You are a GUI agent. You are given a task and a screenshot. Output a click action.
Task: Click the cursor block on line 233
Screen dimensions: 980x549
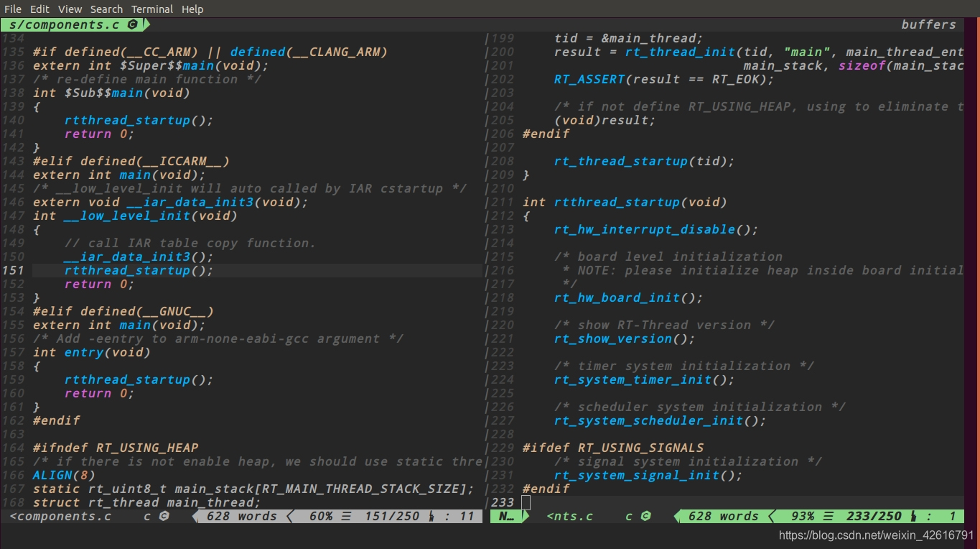pos(526,502)
